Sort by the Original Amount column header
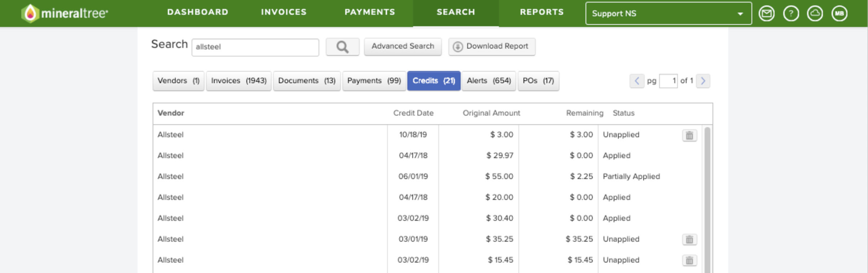 click(491, 113)
